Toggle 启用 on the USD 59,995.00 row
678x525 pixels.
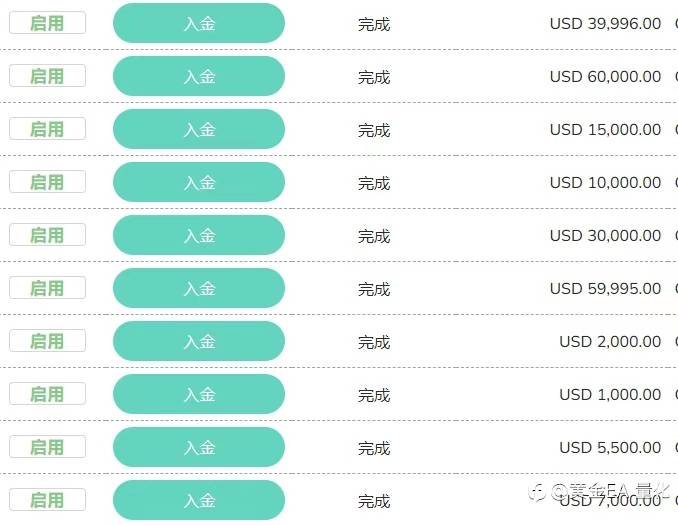click(47, 288)
